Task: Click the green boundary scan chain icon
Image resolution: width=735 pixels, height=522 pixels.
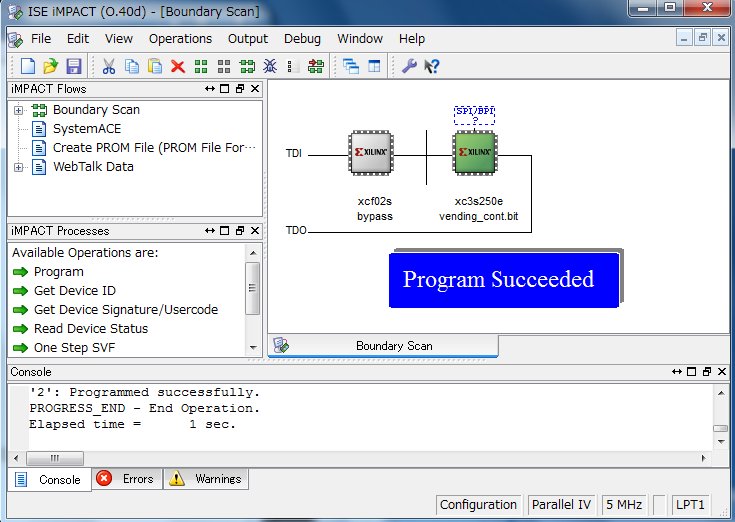Action: 247,66
